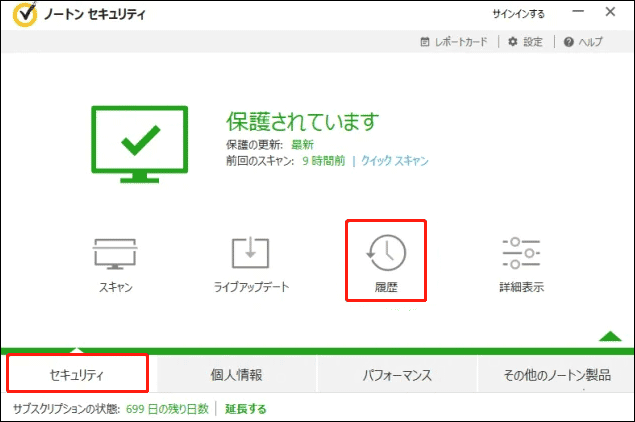Click 699 日の残り日数 subscription text
635x422 pixels.
click(x=167, y=409)
